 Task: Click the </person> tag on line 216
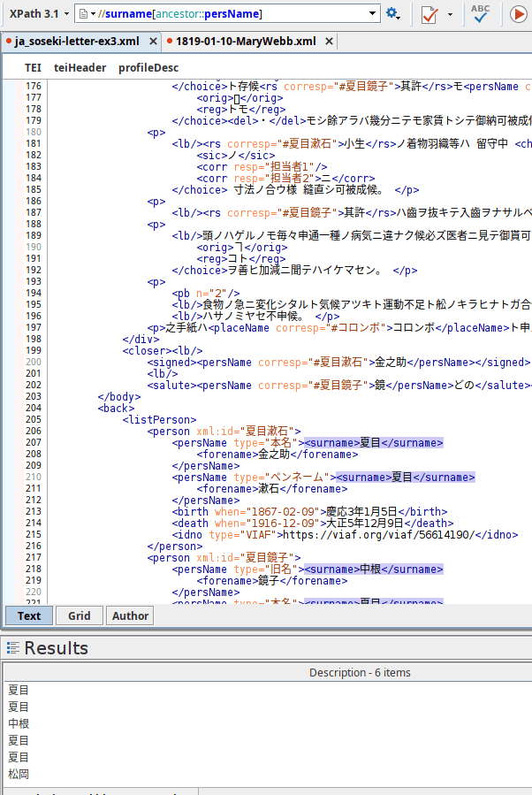(175, 546)
